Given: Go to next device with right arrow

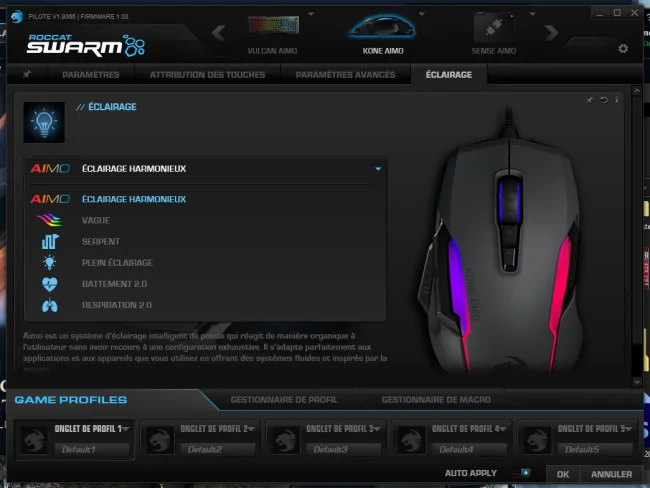Looking at the screenshot, I should click(551, 32).
